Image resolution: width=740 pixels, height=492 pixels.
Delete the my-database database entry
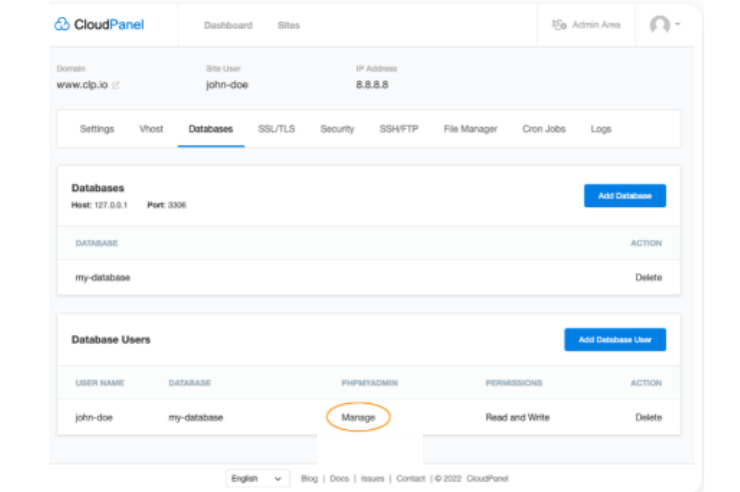point(648,277)
